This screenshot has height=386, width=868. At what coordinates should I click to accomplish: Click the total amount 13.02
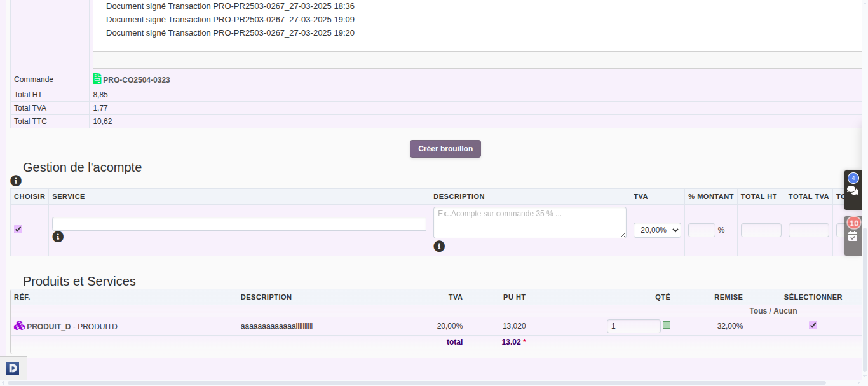pyautogui.click(x=511, y=342)
